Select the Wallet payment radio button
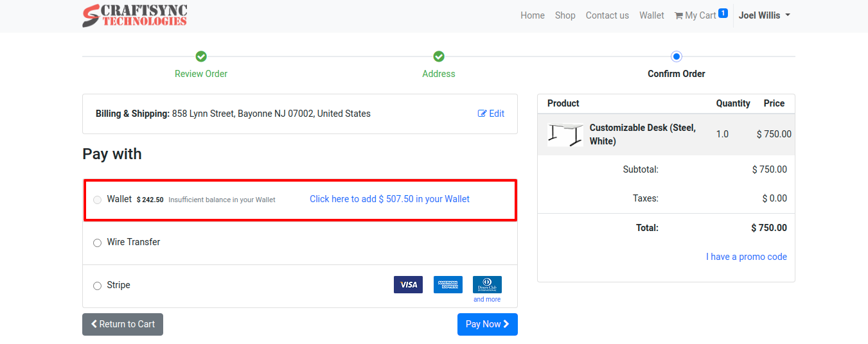The image size is (868, 344). tap(98, 200)
